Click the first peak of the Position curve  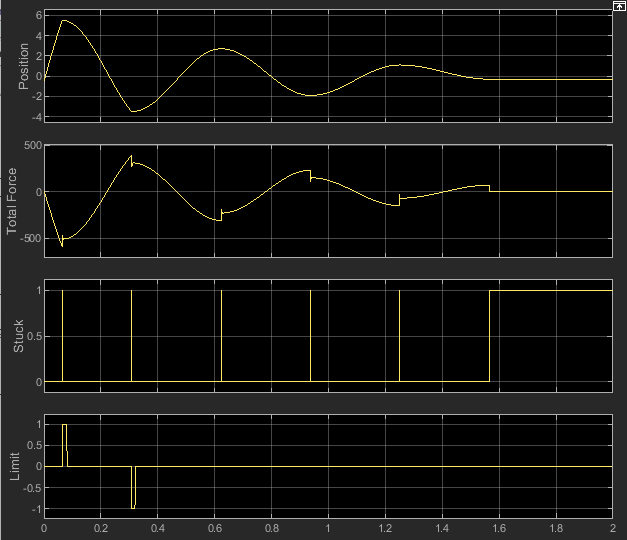click(x=64, y=20)
